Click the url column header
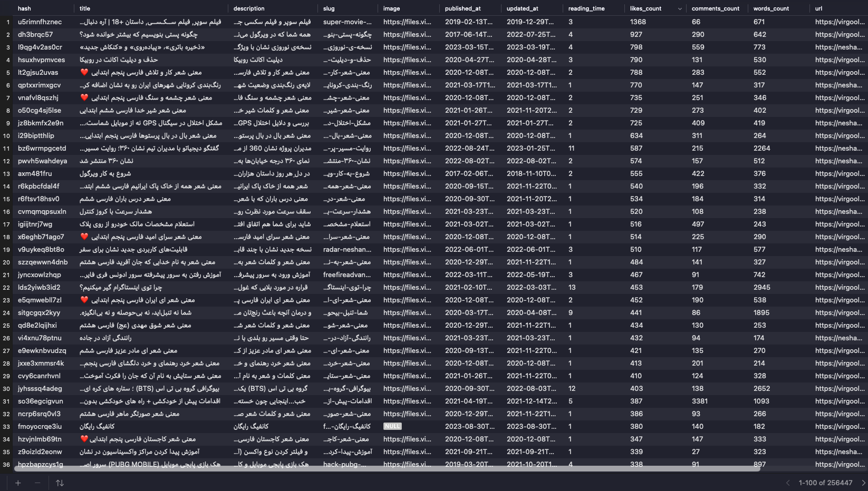The height and width of the screenshot is (491, 868). (818, 8)
